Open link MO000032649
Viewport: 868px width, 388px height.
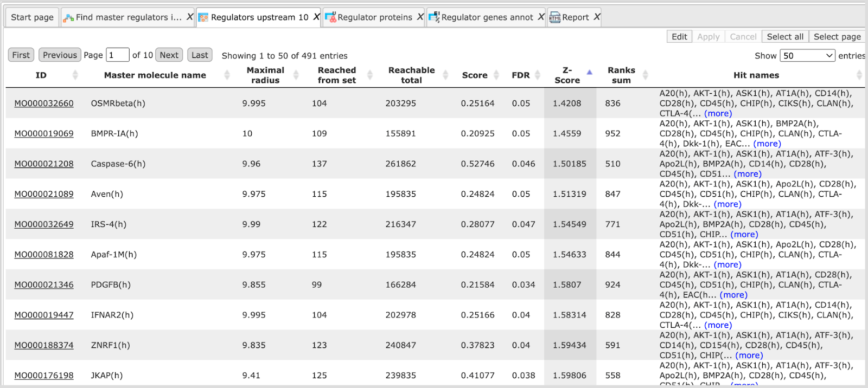click(44, 224)
